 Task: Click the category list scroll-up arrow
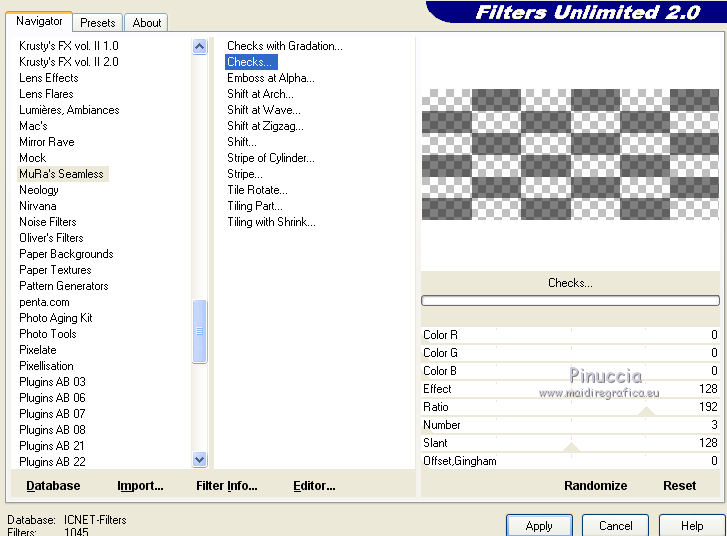199,46
